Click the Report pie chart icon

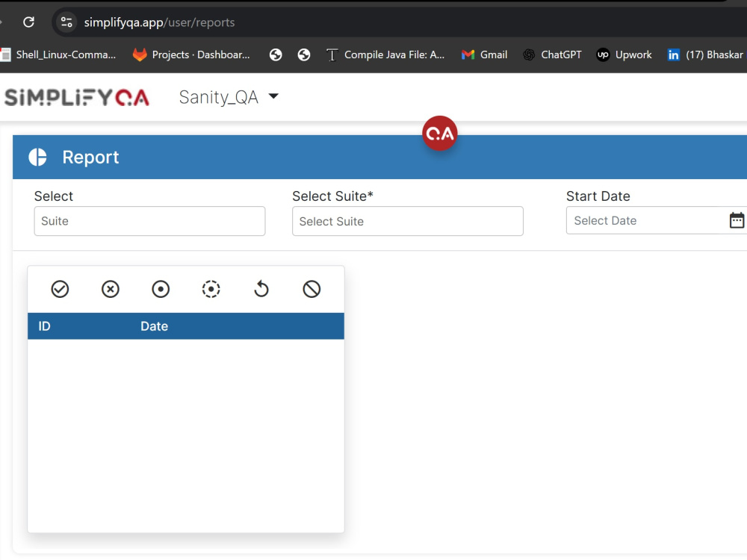coord(37,157)
